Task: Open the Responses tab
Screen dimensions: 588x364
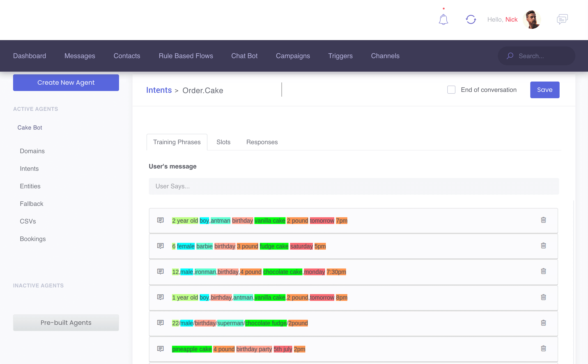Action: coord(262,142)
